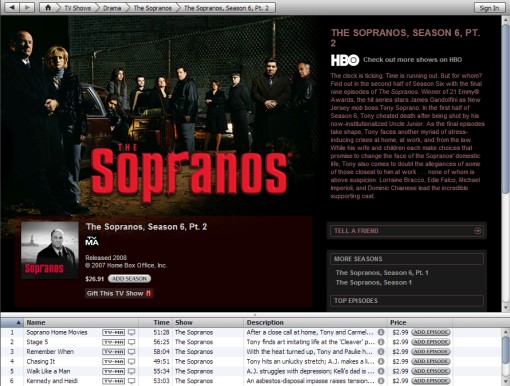The height and width of the screenshot is (386, 510).
Task: Click the store page scroll down arrow
Action: click(x=506, y=308)
